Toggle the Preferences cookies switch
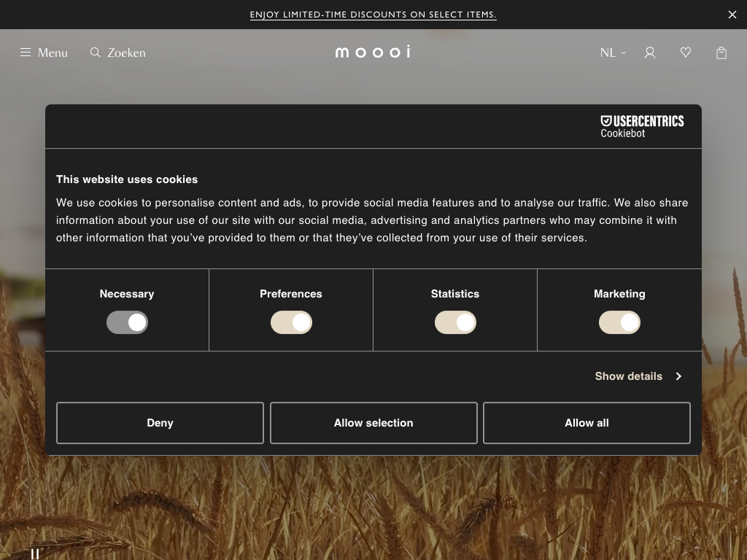Viewport: 747px width, 560px height. click(291, 322)
